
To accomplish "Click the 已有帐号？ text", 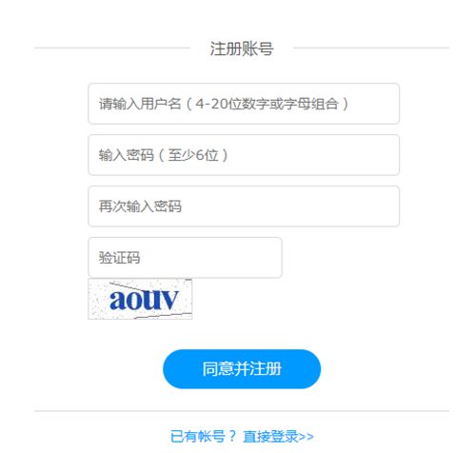I will pyautogui.click(x=204, y=436).
